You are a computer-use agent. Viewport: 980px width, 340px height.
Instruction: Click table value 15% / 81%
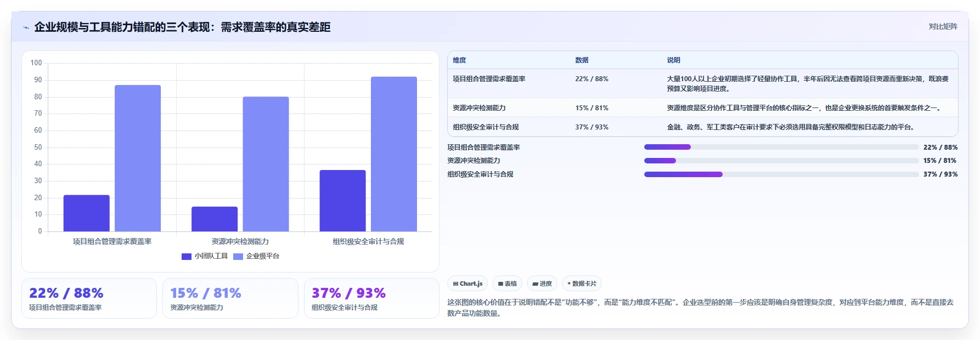(592, 108)
